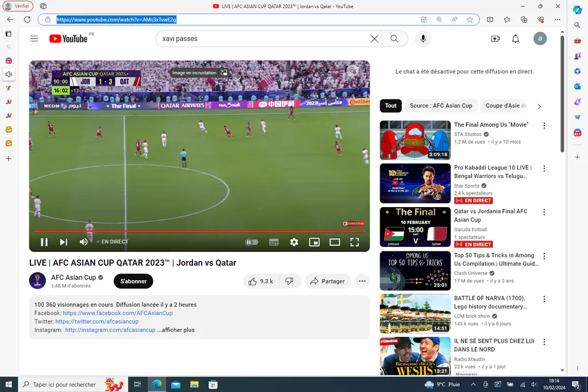Subscribe with the S'abonner button
Screen dimensions: 588x392
133,281
